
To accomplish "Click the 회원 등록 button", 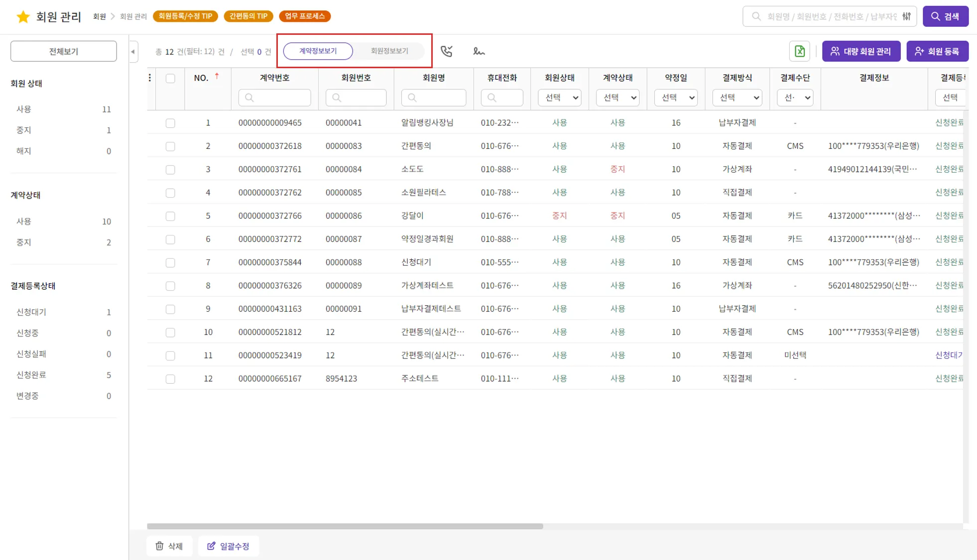I will point(937,51).
